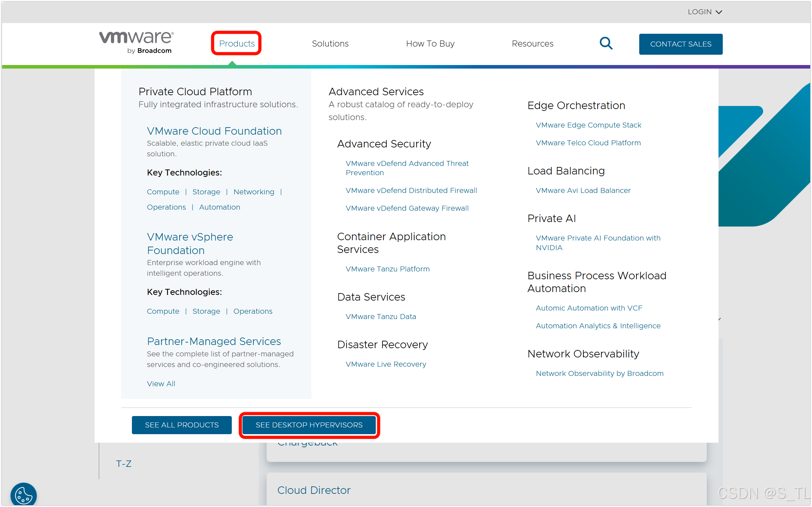812x507 pixels.
Task: Open the VMware vSphere Foundation link
Action: point(190,243)
